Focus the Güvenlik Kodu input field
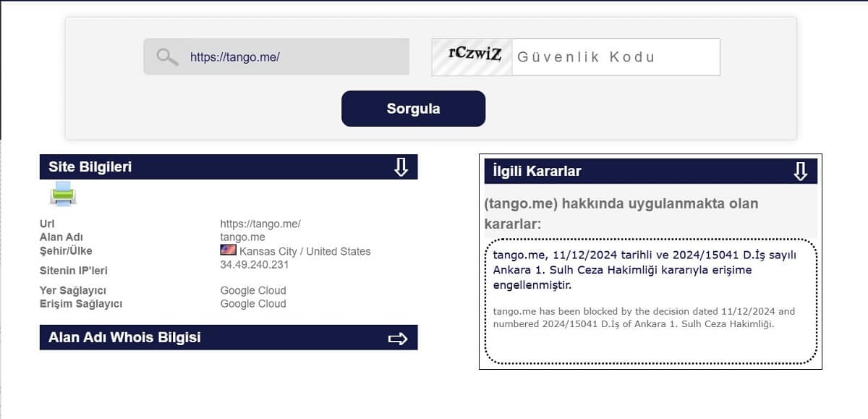The image size is (868, 419). coord(615,57)
